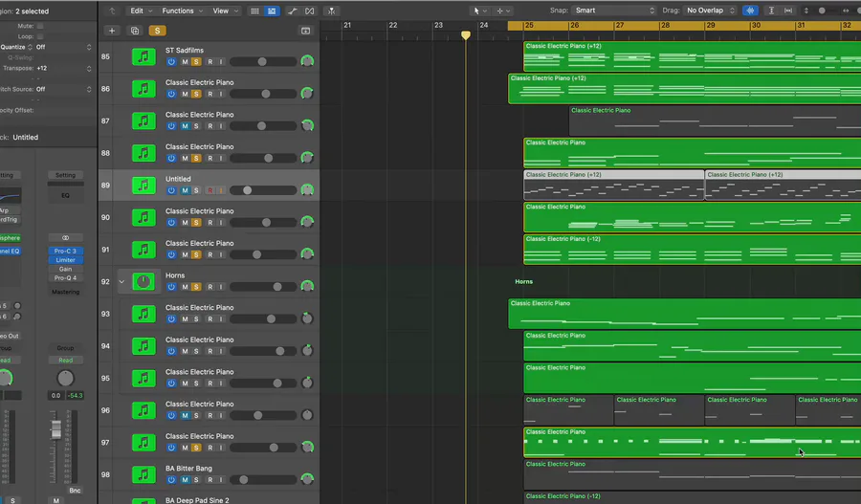Click pan knob on track 88
Image resolution: width=861 pixels, height=504 pixels.
[307, 158]
